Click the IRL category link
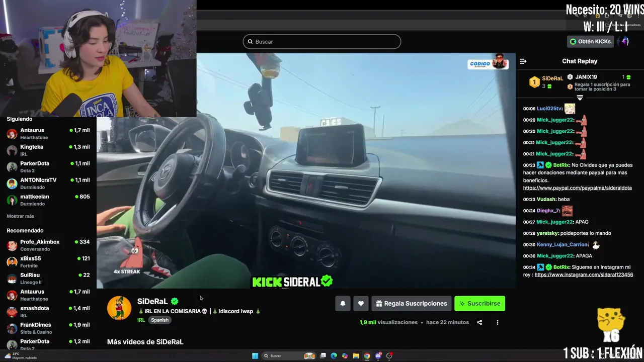The width and height of the screenshot is (644, 362). tap(141, 320)
